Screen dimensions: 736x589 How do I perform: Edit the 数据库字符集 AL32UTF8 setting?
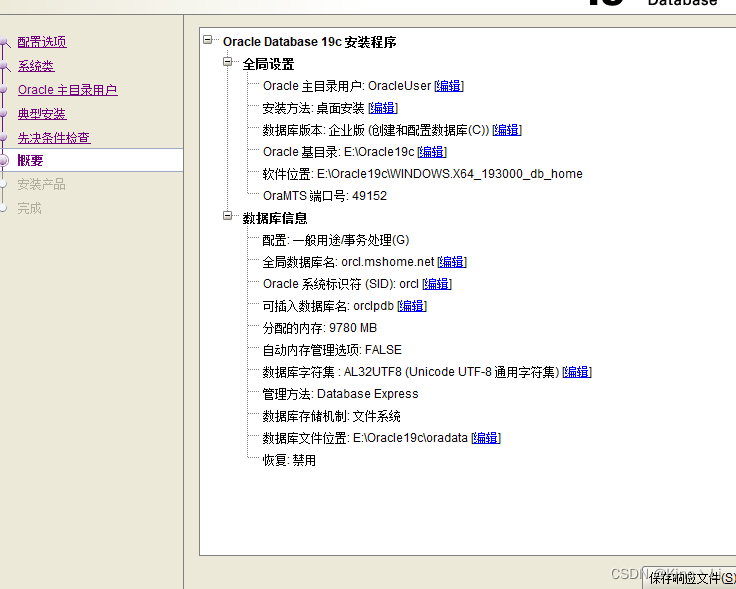[577, 372]
